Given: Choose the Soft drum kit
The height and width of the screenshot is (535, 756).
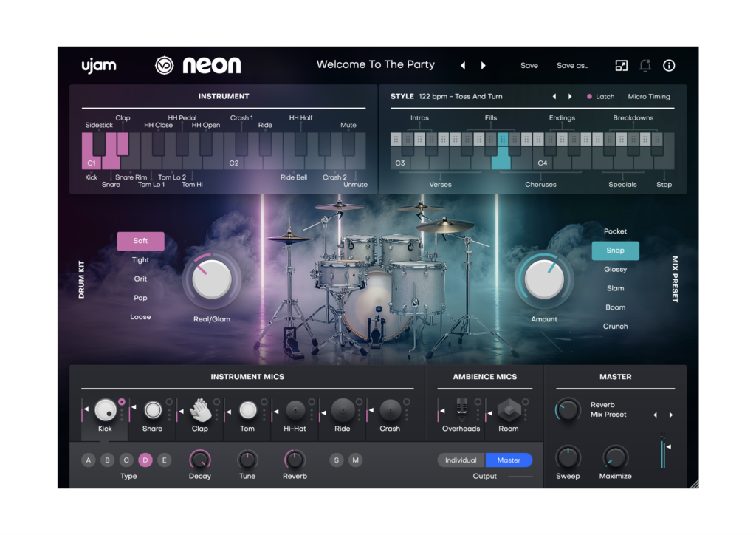Looking at the screenshot, I should click(x=140, y=241).
